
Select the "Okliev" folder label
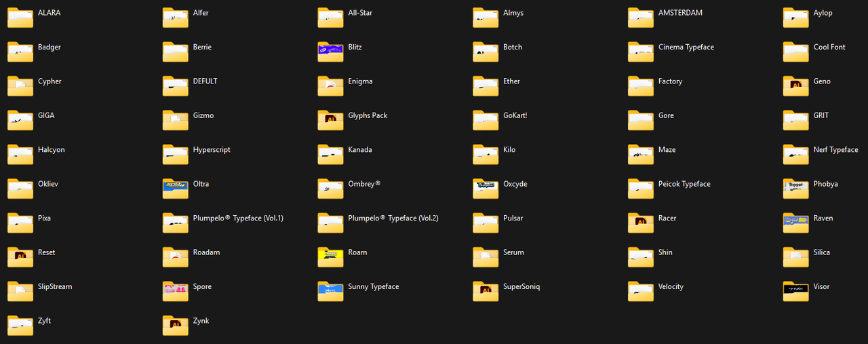tap(48, 184)
